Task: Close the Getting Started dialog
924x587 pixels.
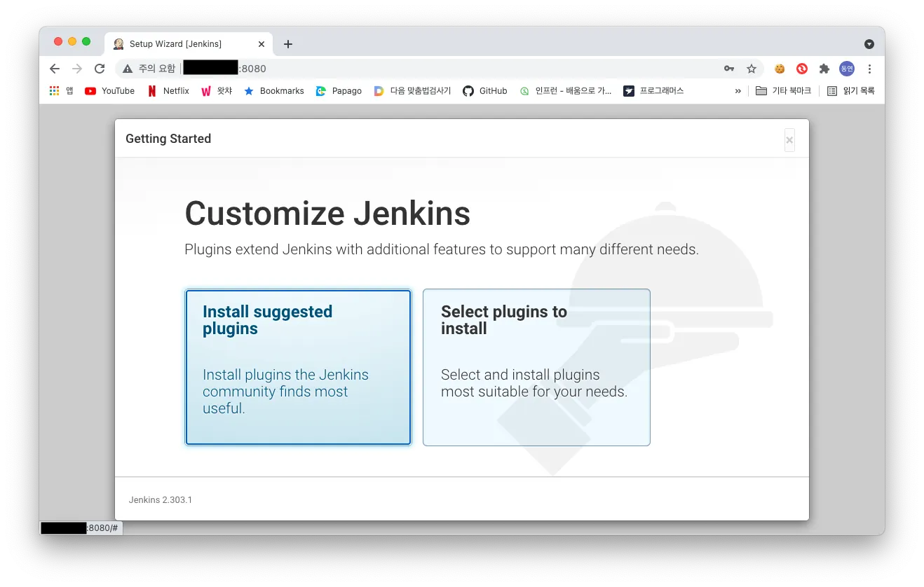Action: tap(789, 140)
